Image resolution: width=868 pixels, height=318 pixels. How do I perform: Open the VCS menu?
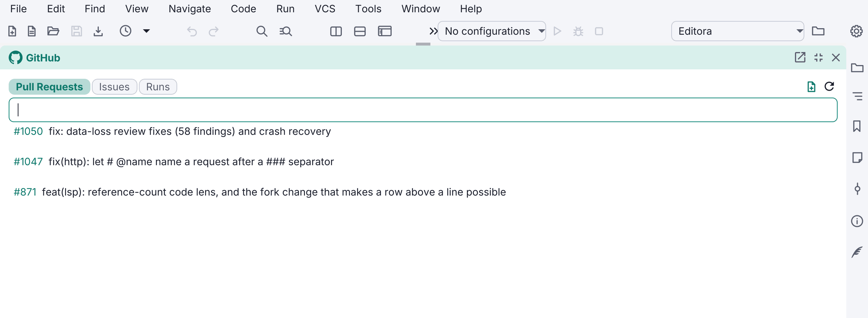(x=325, y=9)
